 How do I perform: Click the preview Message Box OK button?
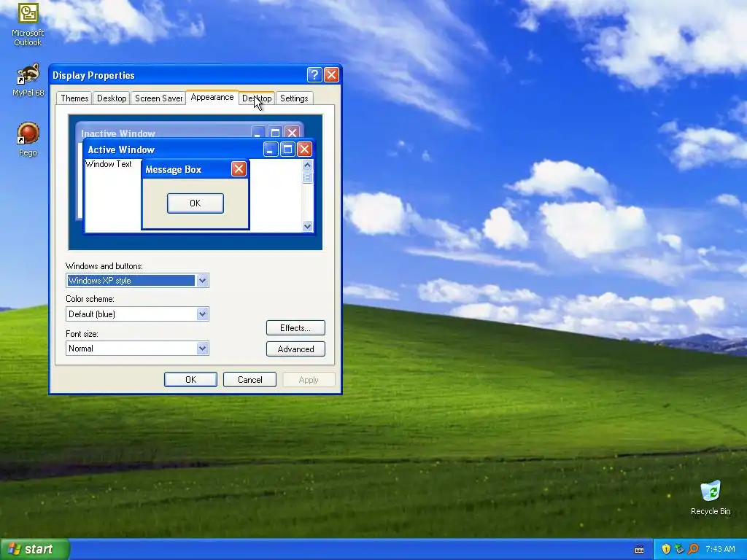(x=196, y=203)
